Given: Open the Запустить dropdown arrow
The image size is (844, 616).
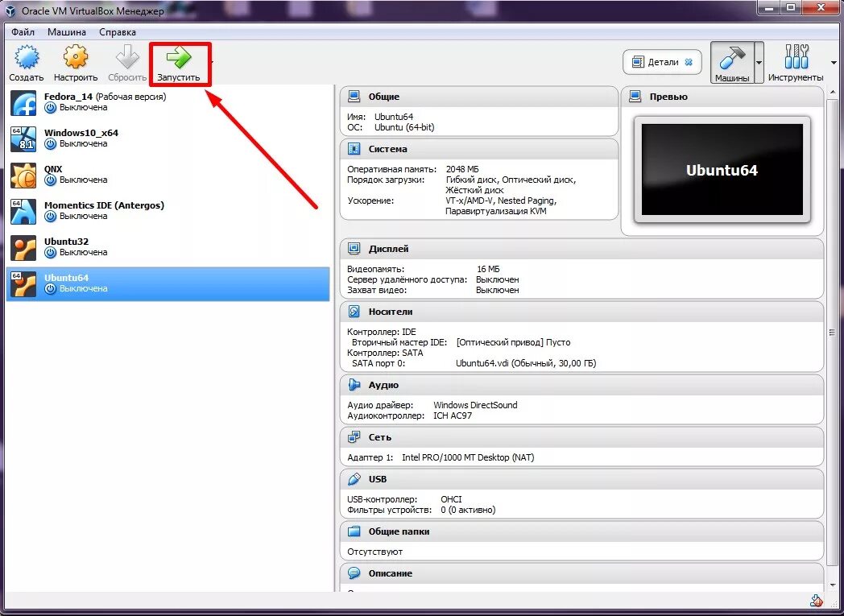Looking at the screenshot, I should [x=212, y=63].
